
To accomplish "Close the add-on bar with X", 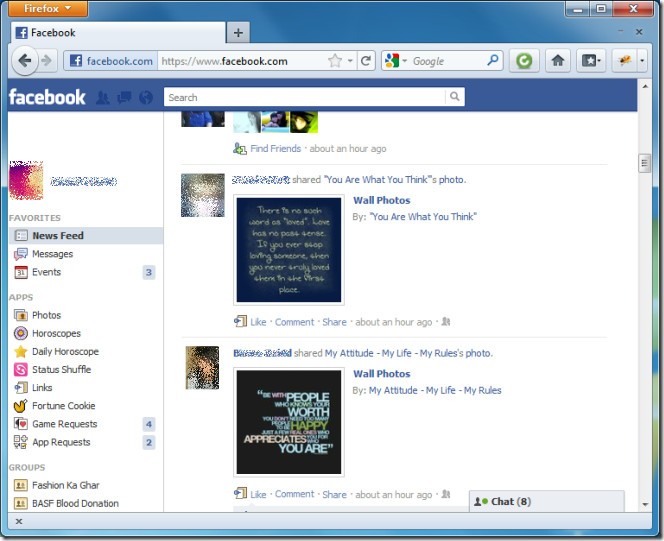I will [19, 521].
